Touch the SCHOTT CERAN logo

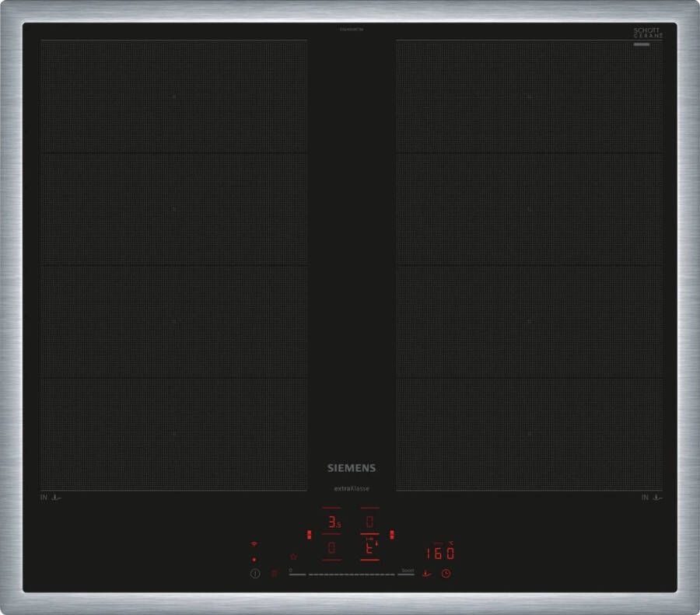(x=648, y=33)
